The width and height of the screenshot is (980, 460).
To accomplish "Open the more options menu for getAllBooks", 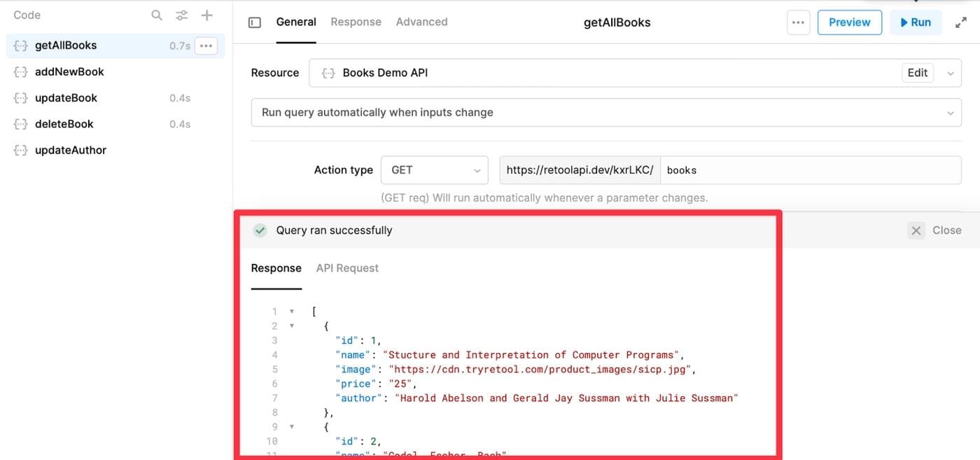I will 206,45.
